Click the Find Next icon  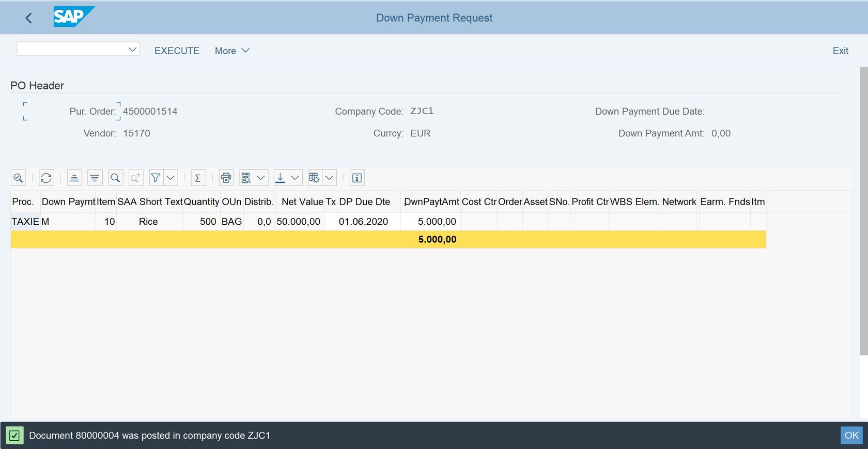135,178
